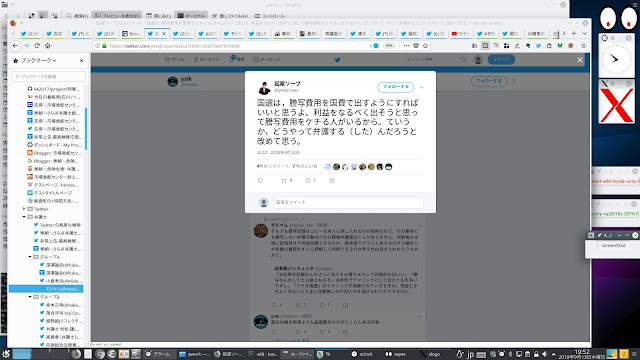Click background profile フォローする button

click(489, 81)
